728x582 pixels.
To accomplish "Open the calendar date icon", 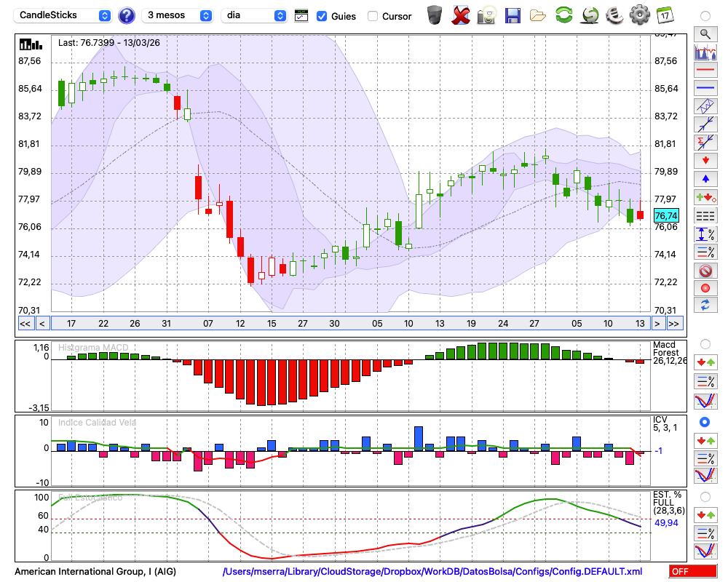I will tap(665, 15).
